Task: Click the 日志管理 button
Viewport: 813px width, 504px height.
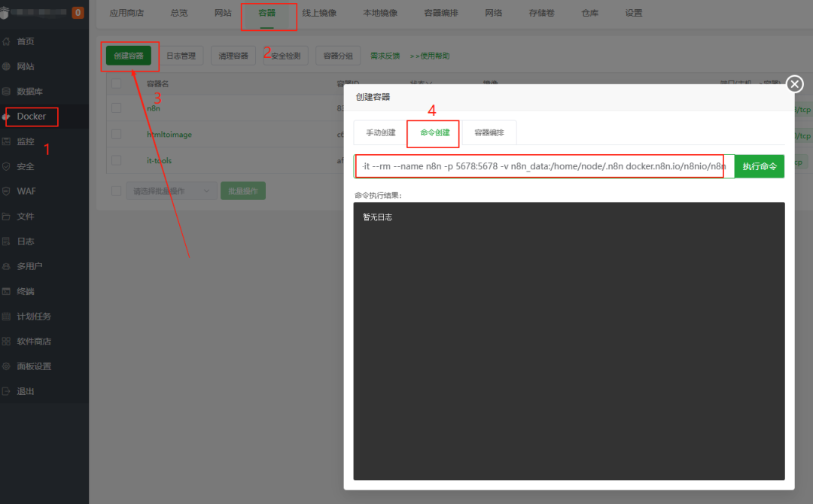Action: coord(181,56)
